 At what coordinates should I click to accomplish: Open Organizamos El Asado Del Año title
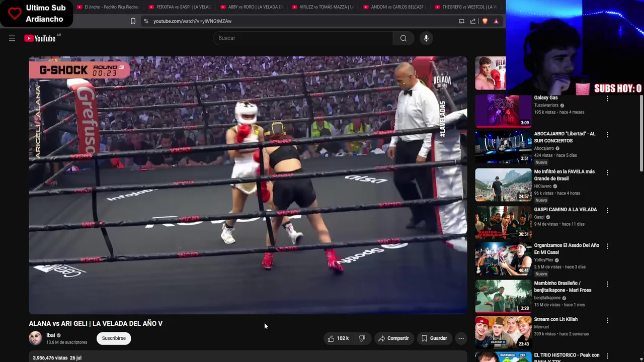(567, 249)
